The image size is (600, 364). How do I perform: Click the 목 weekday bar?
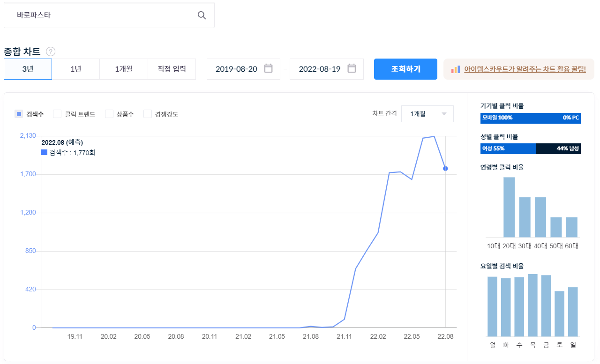coord(532,305)
